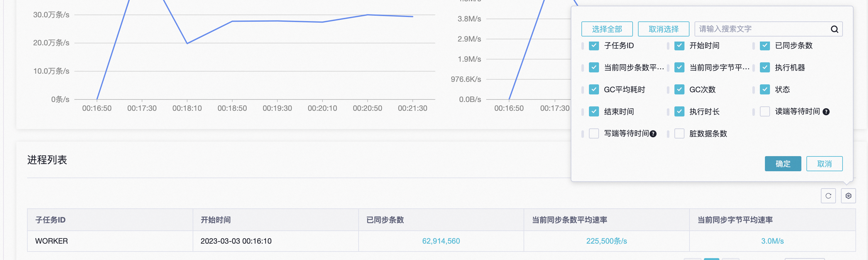The width and height of the screenshot is (868, 260).
Task: Click the 20.0万条/s axis label
Action: coord(51,43)
